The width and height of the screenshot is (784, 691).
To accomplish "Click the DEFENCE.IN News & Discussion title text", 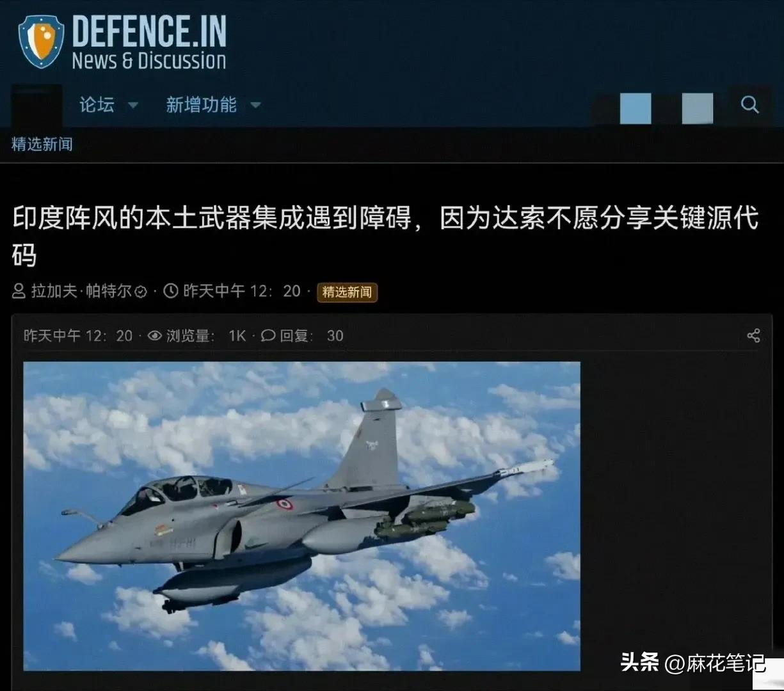I will tap(149, 42).
